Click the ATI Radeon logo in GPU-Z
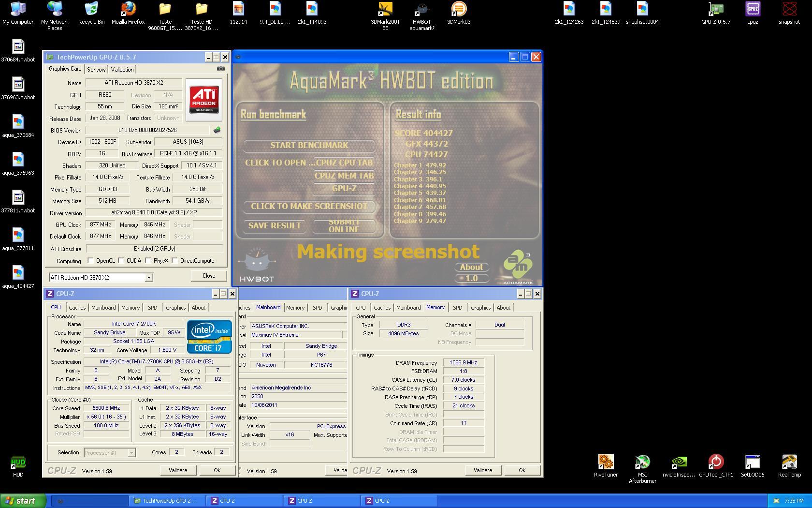The width and height of the screenshot is (812, 508). pos(203,100)
